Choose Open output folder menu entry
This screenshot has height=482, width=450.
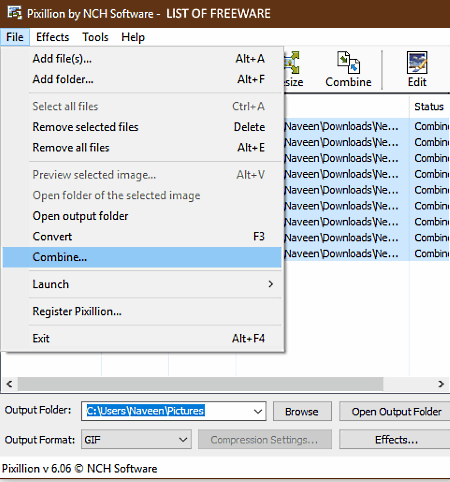pos(142,216)
